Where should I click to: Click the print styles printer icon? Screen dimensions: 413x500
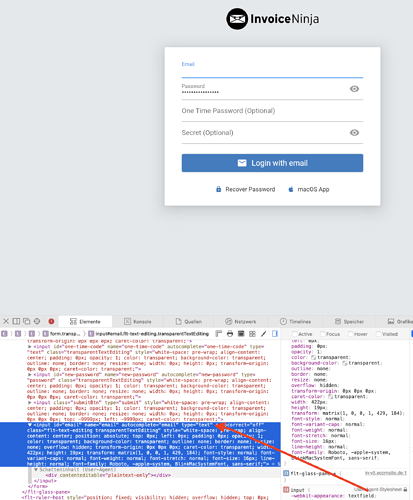coord(230,334)
